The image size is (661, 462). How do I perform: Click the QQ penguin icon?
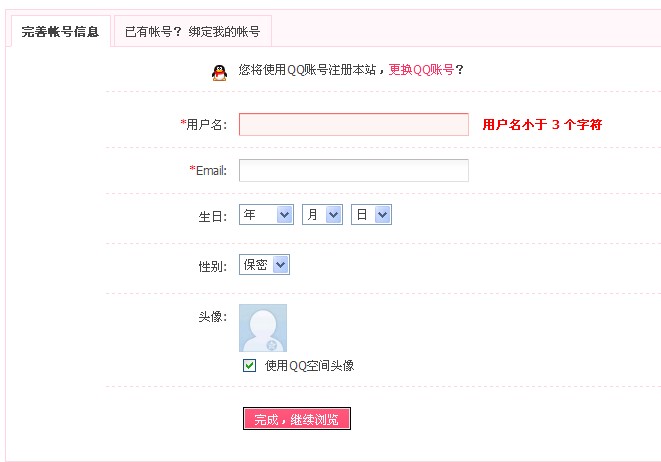(219, 73)
